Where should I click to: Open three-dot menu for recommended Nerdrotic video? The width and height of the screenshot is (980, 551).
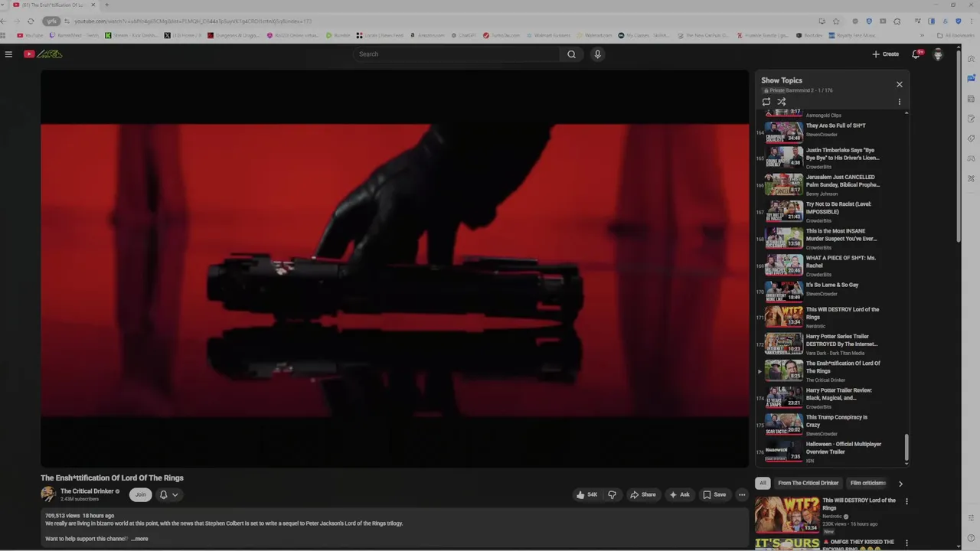coord(906,502)
